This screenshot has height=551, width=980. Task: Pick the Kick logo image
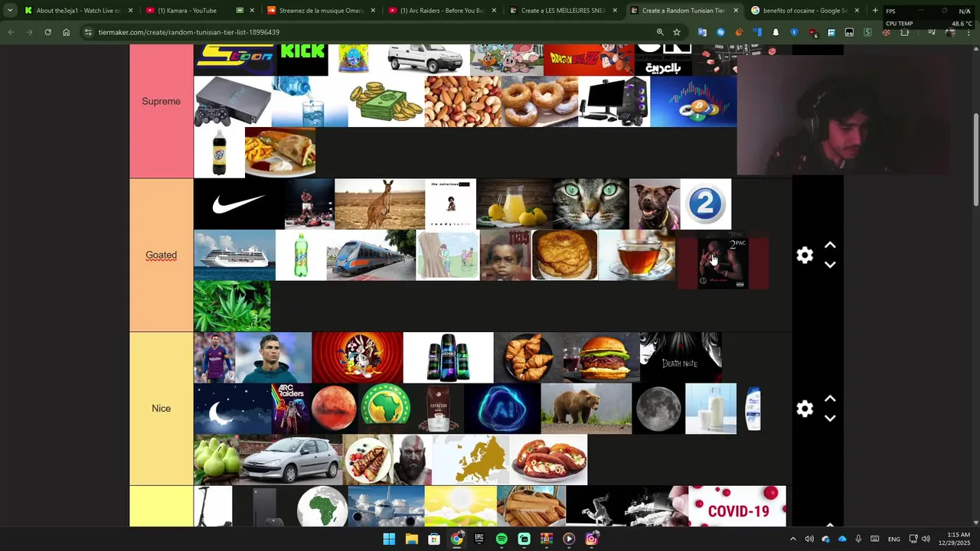[302, 60]
